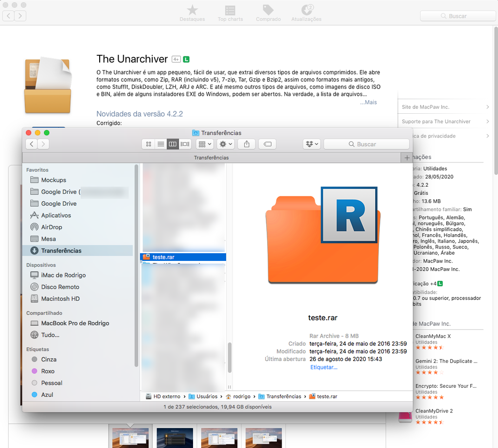Viewport: 498px width, 448px height.
Task: Select the Roxo tag
Action: tap(78, 371)
